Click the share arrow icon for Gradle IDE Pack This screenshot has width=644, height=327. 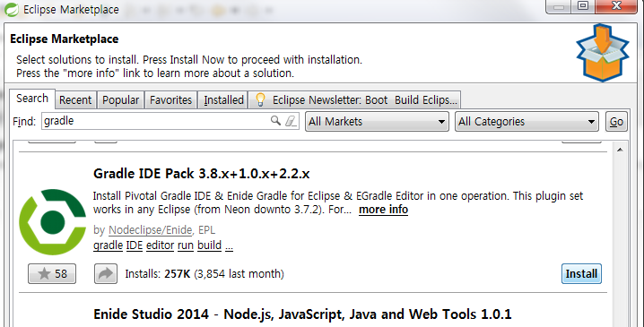click(x=106, y=273)
